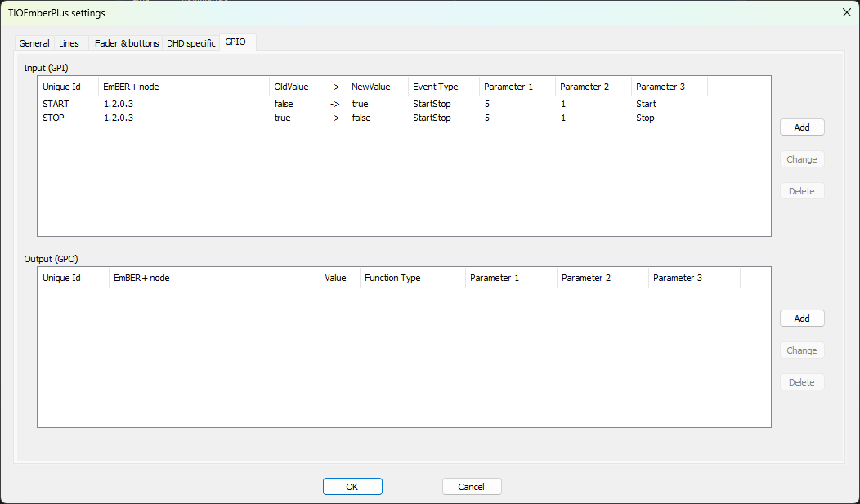The width and height of the screenshot is (860, 504).
Task: Click Parameter 3 value Start
Action: point(646,104)
